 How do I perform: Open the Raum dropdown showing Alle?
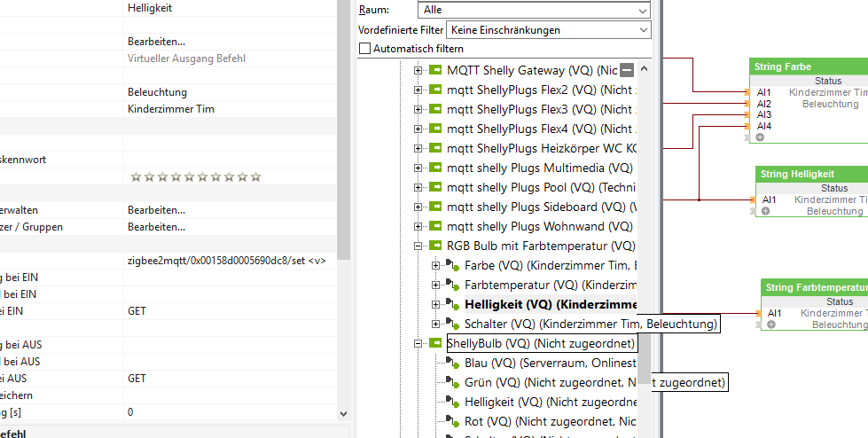[535, 10]
